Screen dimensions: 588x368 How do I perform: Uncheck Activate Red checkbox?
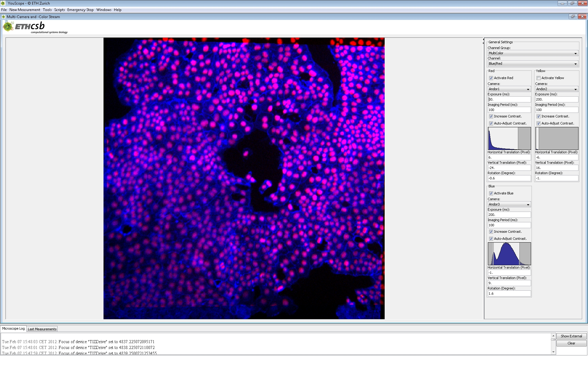491,78
